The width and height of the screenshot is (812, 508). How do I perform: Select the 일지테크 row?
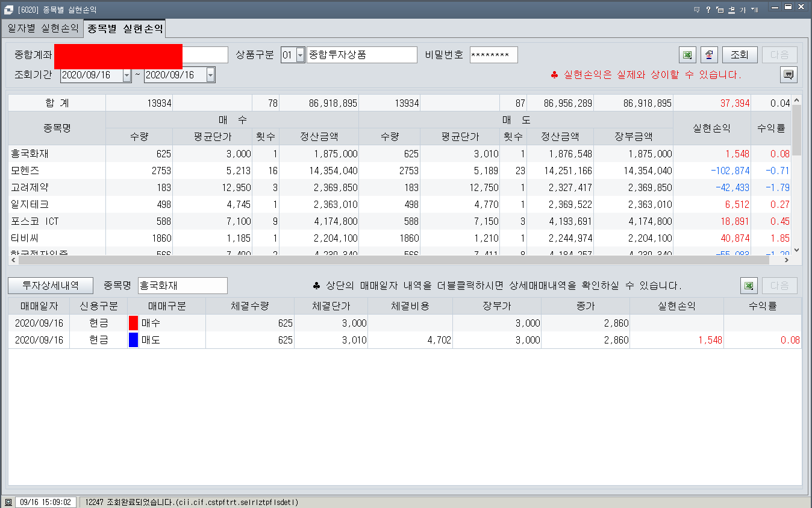pos(399,204)
